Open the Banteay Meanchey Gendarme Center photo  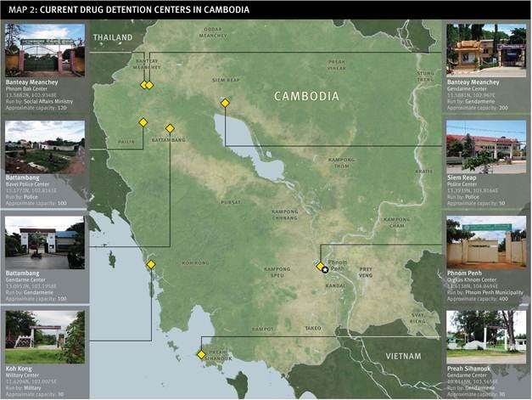click(x=486, y=50)
